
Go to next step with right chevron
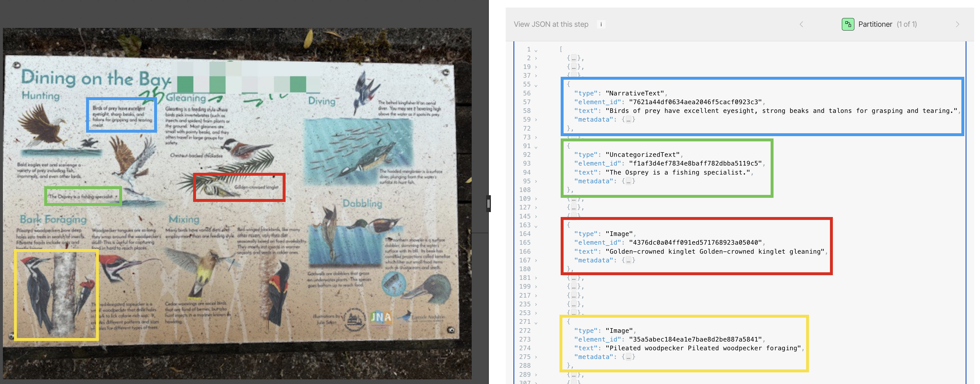tap(957, 24)
